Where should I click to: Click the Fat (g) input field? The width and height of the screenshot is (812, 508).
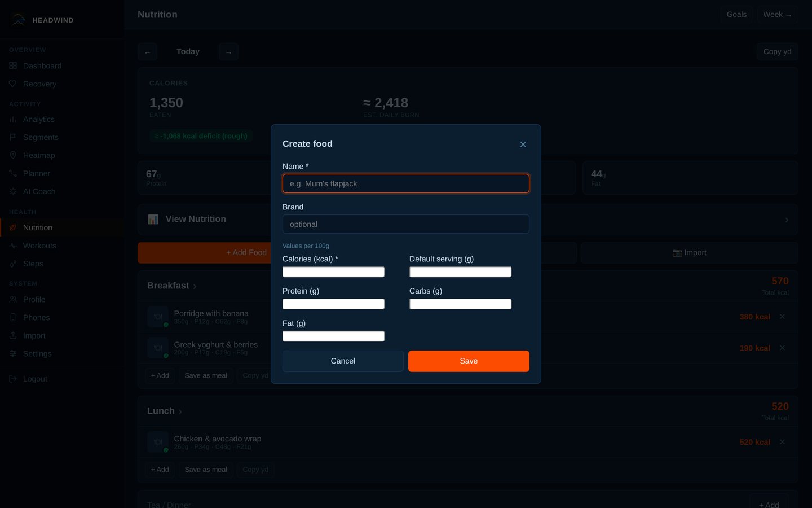pos(333,336)
